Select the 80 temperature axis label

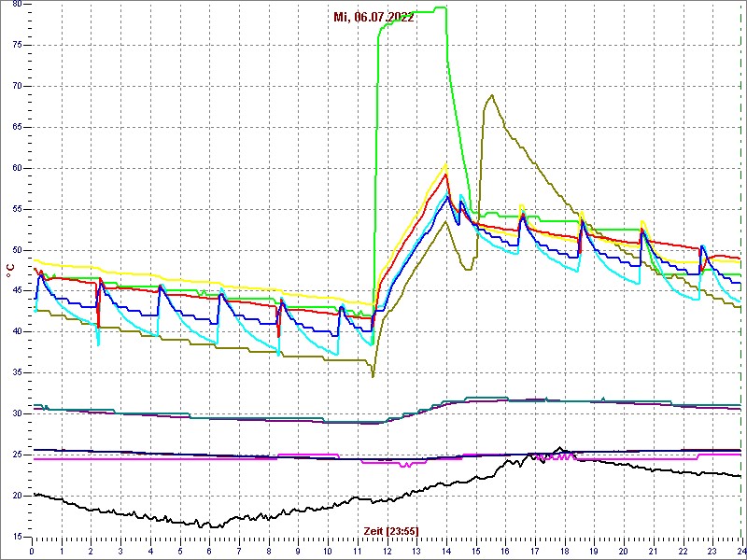[x=16, y=4]
